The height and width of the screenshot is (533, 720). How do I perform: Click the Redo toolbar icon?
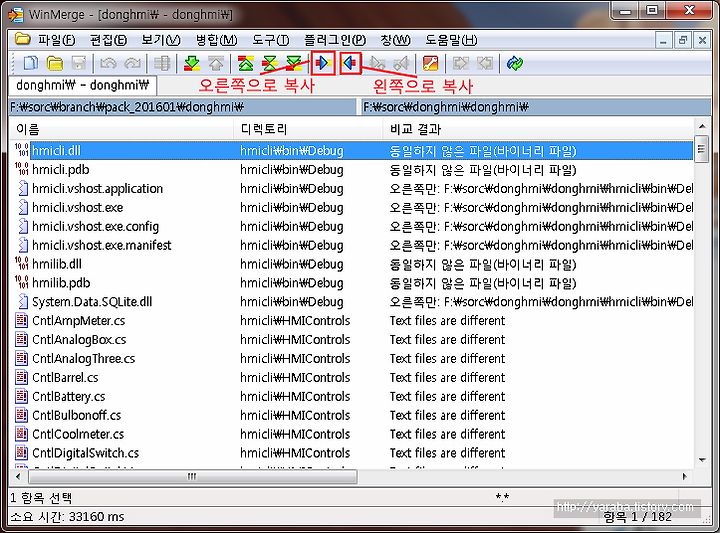pyautogui.click(x=132, y=63)
